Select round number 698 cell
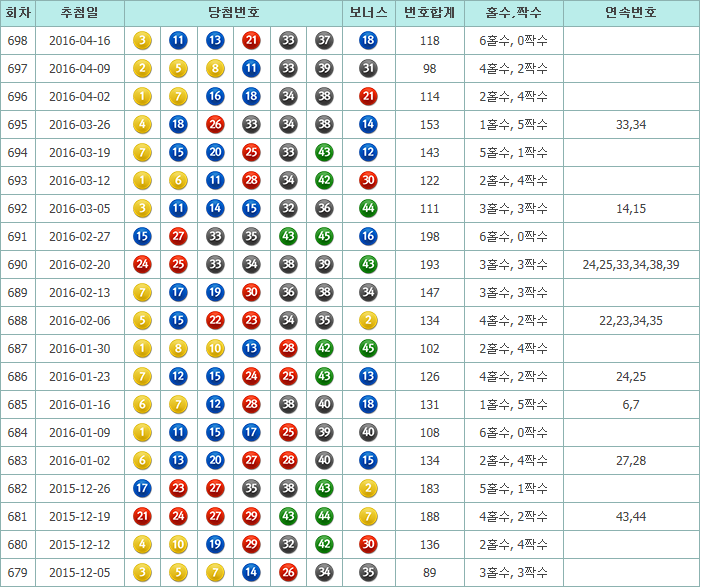The image size is (701, 588). [x=18, y=41]
